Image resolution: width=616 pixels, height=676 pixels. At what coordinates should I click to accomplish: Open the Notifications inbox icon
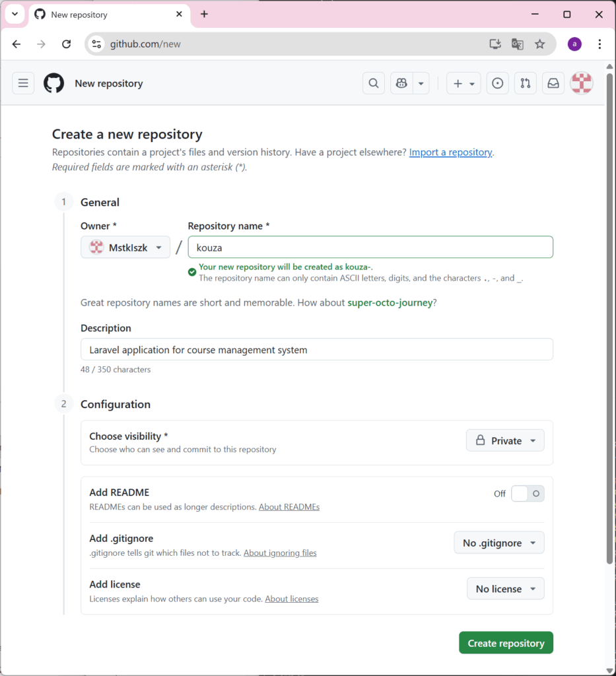[553, 83]
